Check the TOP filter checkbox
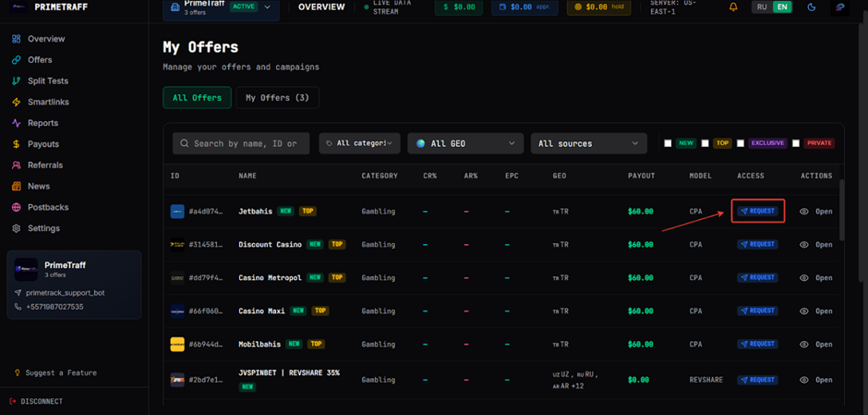 [x=705, y=143]
